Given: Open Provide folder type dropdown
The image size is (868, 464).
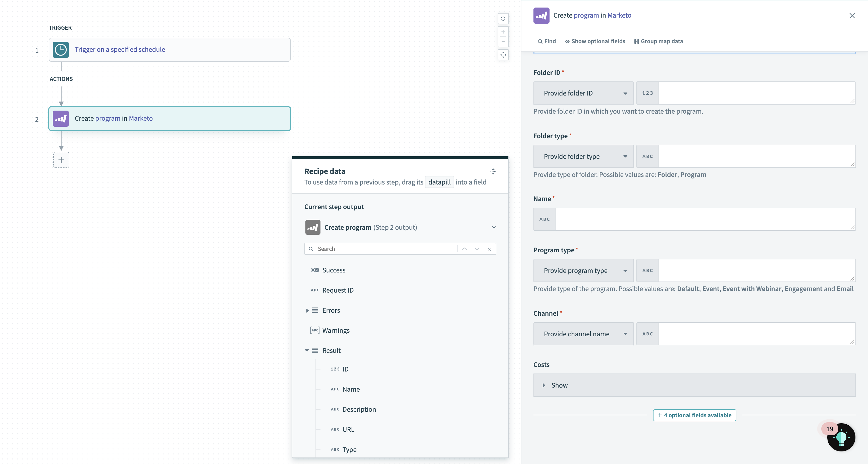Looking at the screenshot, I should click(583, 156).
